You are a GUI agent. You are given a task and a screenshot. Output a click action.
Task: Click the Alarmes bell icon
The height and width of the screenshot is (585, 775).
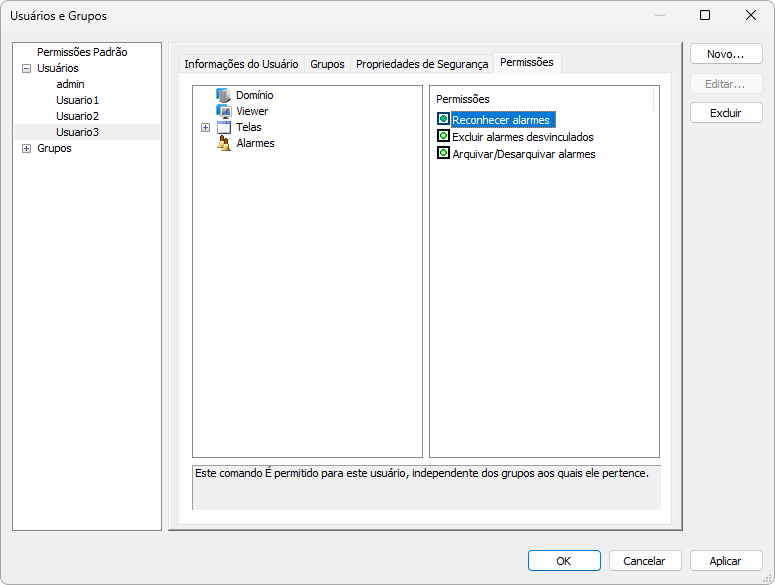coord(224,143)
